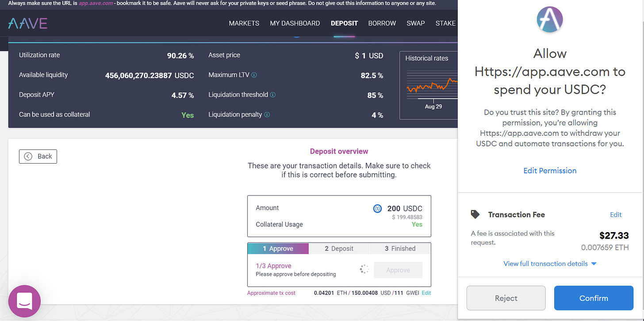This screenshot has height=321, width=644.
Task: Click the $27.33 transaction fee amount
Action: point(614,235)
